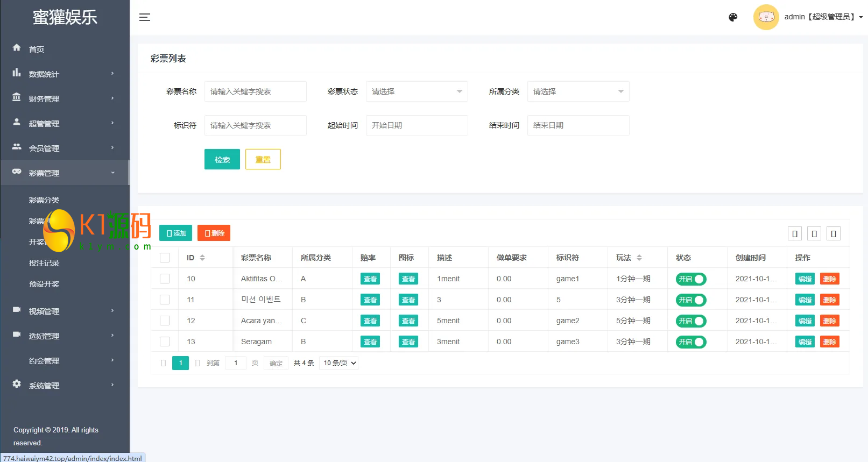Open the 投注记录 submenu item

(44, 263)
